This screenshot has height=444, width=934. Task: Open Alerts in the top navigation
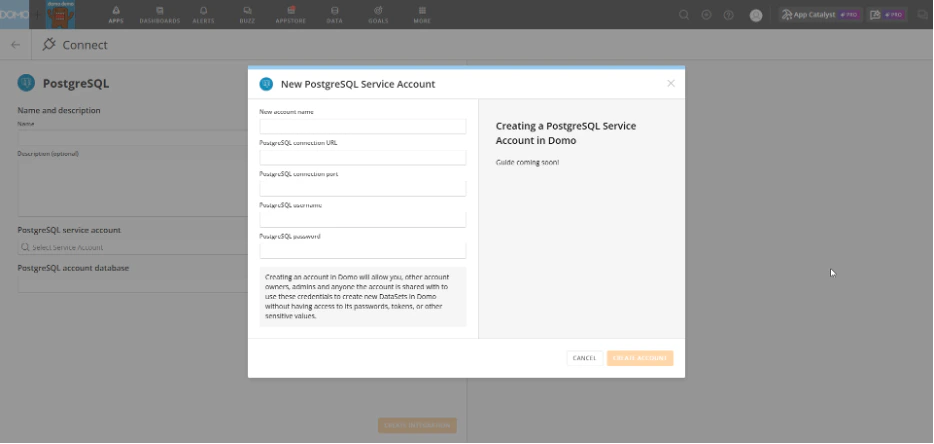tap(203, 14)
